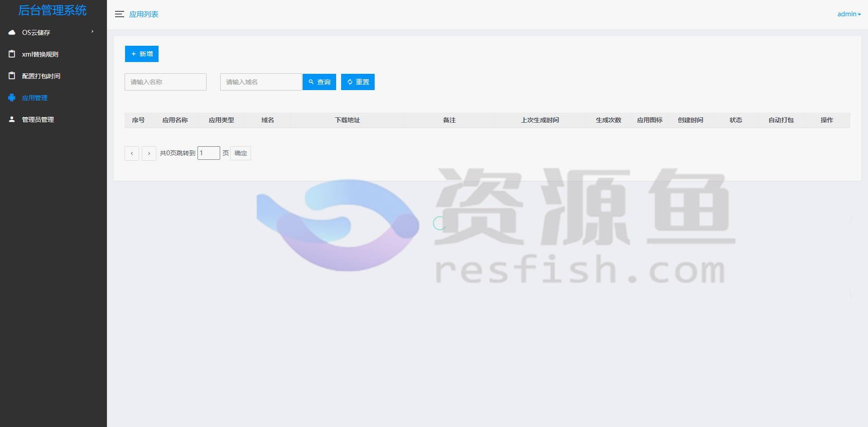Image resolution: width=868 pixels, height=427 pixels.
Task: Expand the OS云储存 submenu arrow
Action: pyautogui.click(x=92, y=32)
